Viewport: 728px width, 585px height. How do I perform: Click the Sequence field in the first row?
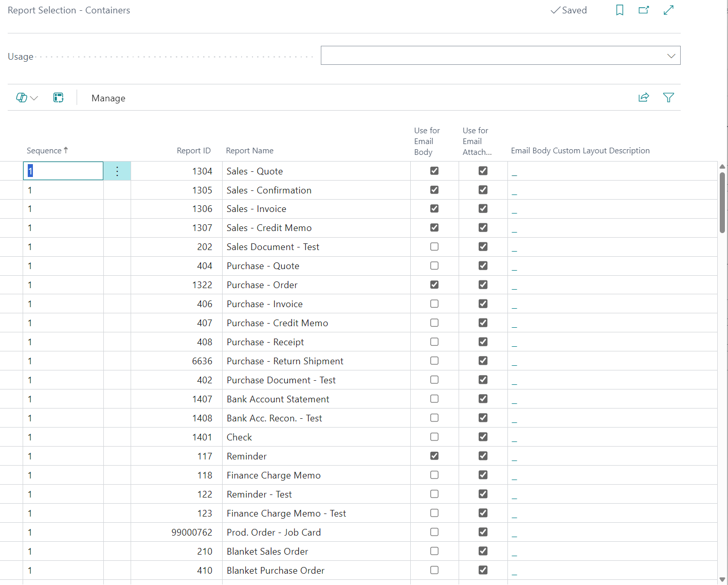[63, 171]
